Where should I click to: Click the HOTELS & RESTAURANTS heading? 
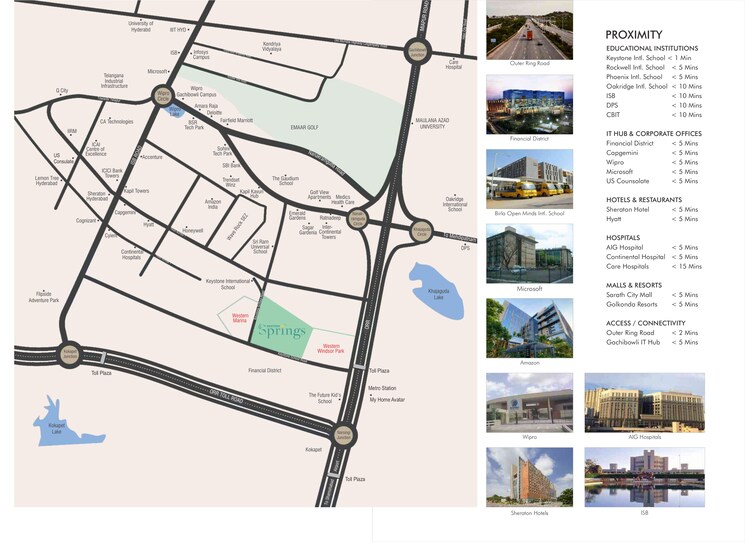(644, 200)
